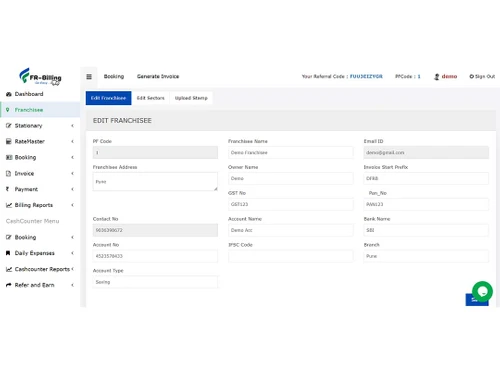The image size is (500, 375).
Task: Click the Franchisee Name input field
Action: coord(290,152)
